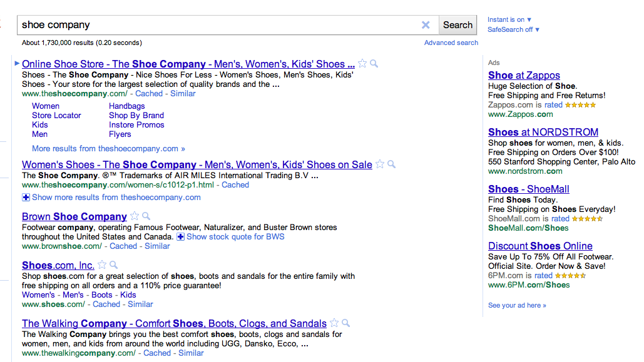
Task: Clear the search box with the X icon
Action: (426, 25)
